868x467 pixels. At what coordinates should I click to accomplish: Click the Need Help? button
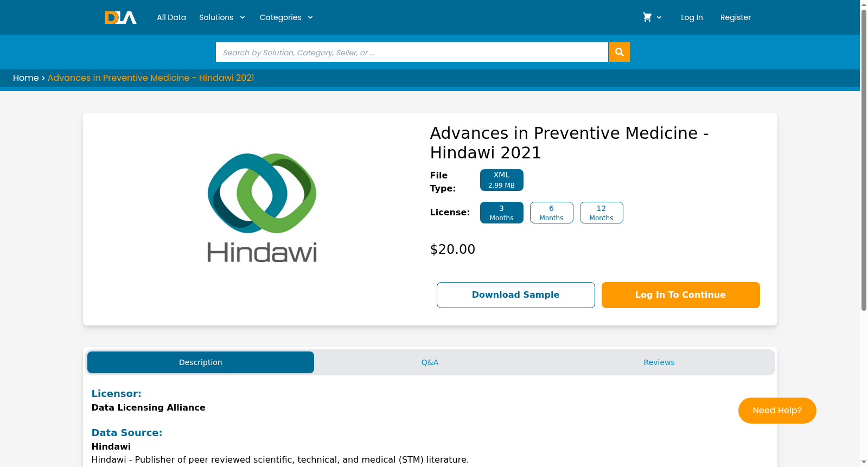pyautogui.click(x=777, y=411)
